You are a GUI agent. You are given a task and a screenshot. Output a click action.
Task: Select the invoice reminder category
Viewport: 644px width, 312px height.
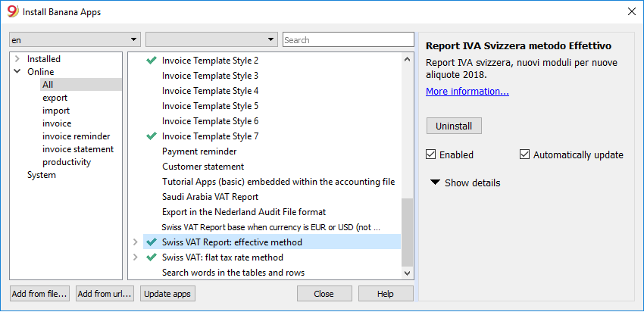(x=76, y=136)
